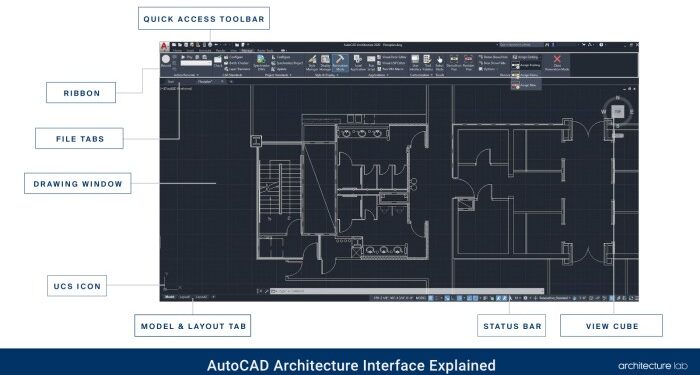700x375 pixels.
Task: Click the Demolition Plan icon
Action: (454, 63)
